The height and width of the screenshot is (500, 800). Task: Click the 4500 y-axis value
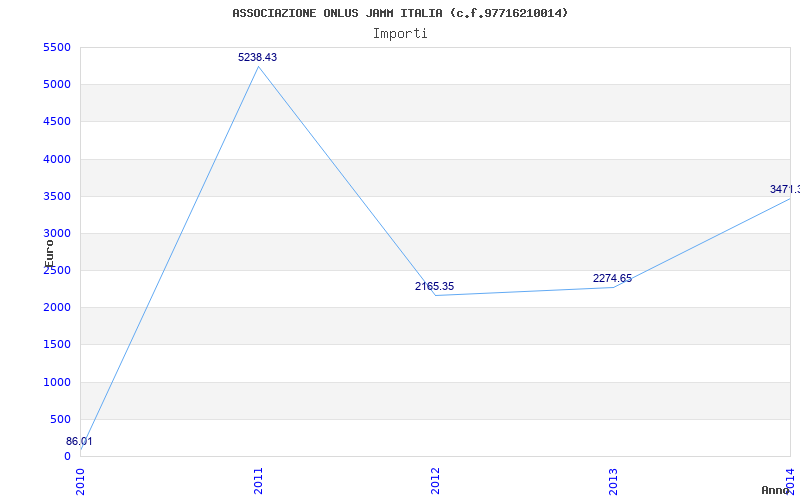(x=57, y=121)
